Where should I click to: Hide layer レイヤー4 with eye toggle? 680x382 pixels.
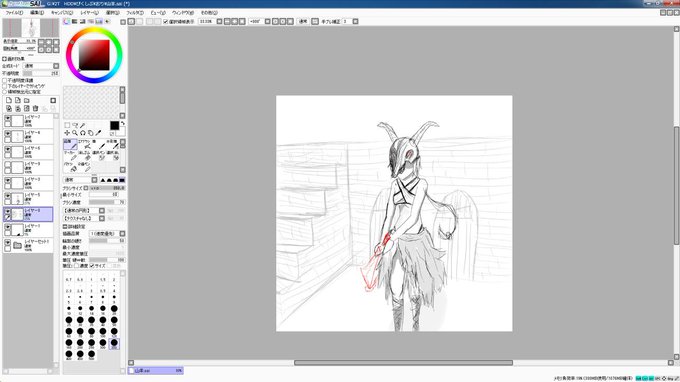pyautogui.click(x=8, y=133)
